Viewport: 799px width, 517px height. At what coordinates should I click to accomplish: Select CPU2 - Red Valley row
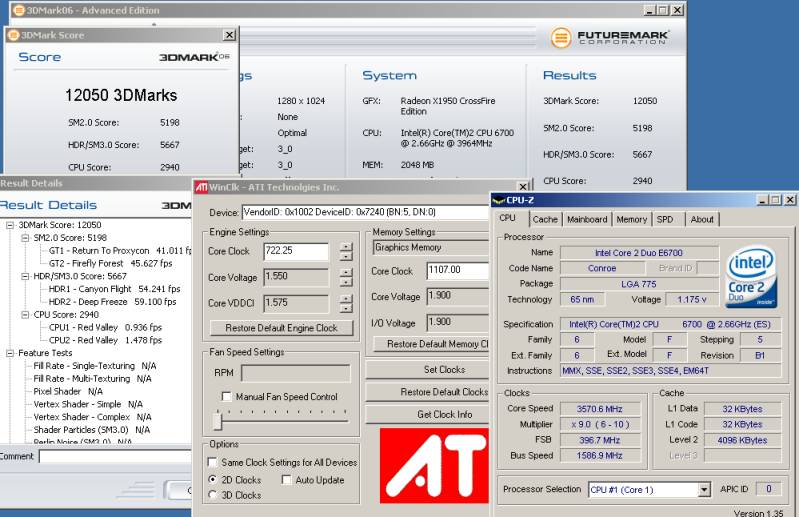coord(105,340)
